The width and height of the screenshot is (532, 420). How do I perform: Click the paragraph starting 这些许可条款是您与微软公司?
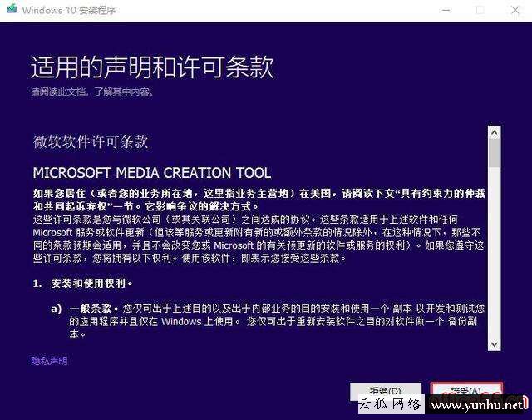tap(259, 239)
